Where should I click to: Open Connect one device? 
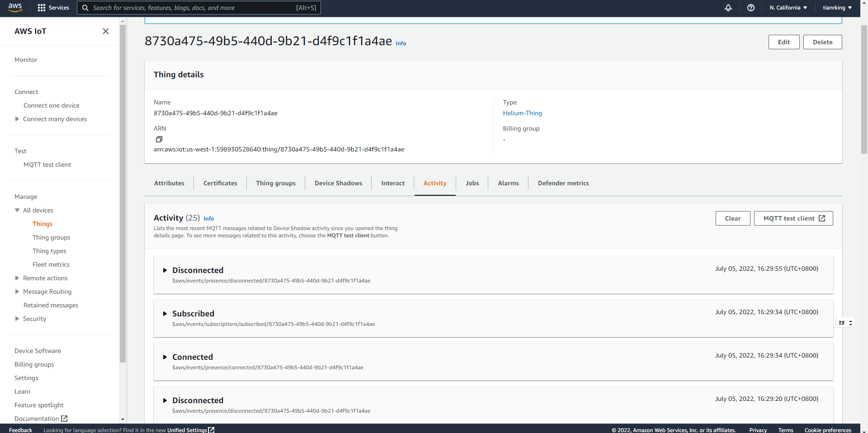[52, 105]
